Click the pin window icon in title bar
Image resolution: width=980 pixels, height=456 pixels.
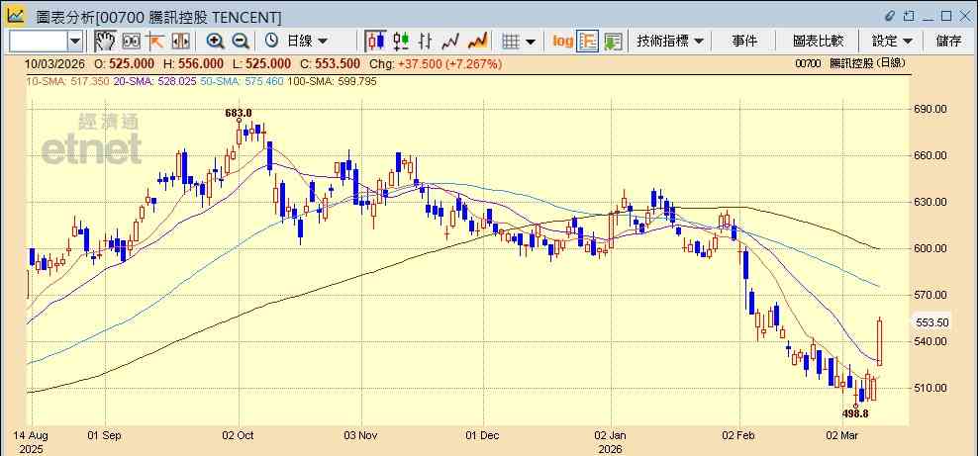[909, 16]
